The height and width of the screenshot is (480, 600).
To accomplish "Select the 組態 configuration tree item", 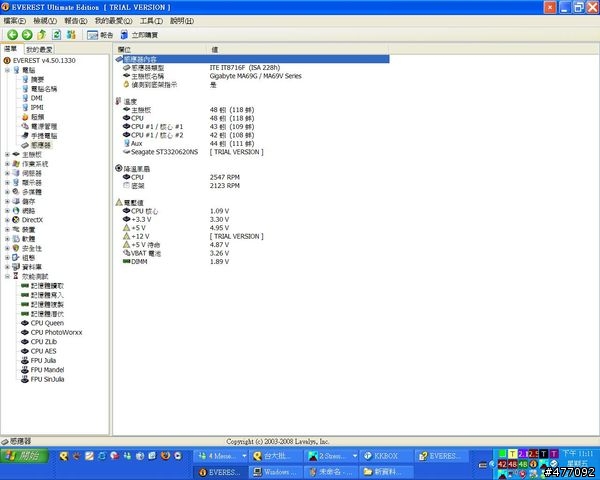I will (24, 258).
